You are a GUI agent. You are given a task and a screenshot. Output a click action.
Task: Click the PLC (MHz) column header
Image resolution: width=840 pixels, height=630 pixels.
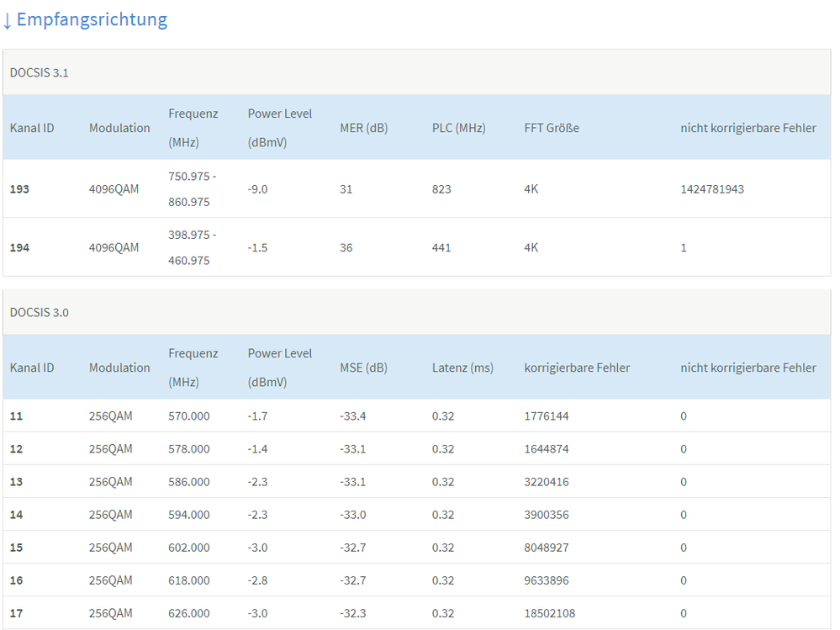[x=458, y=128]
